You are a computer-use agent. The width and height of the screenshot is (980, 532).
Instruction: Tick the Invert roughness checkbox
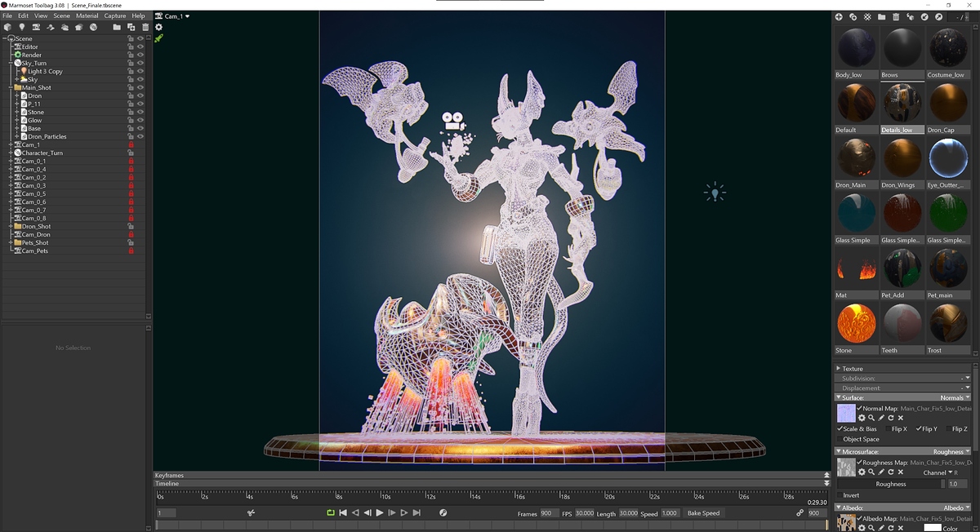pyautogui.click(x=840, y=495)
